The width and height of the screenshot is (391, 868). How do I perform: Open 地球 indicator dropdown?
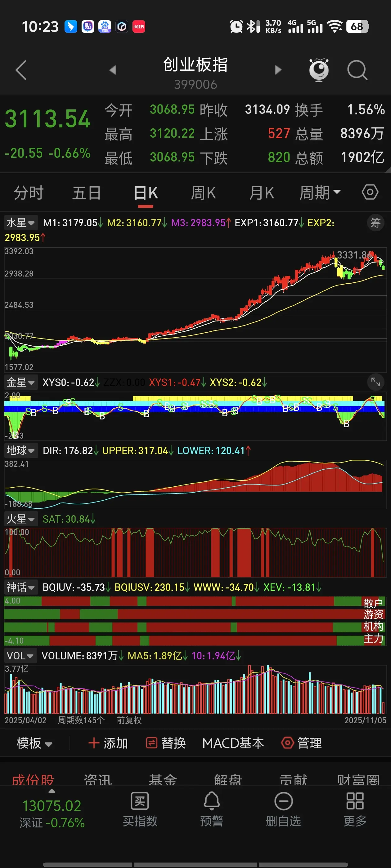click(x=20, y=450)
